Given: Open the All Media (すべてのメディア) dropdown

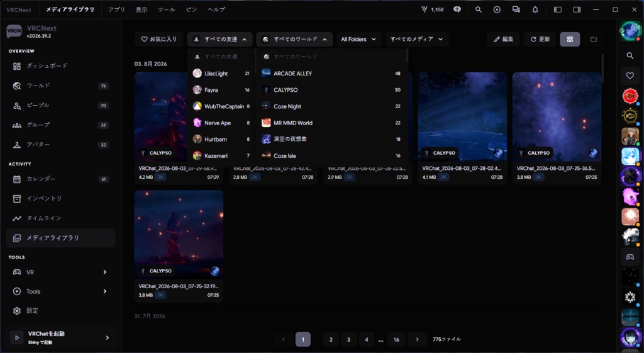Looking at the screenshot, I should (x=416, y=40).
